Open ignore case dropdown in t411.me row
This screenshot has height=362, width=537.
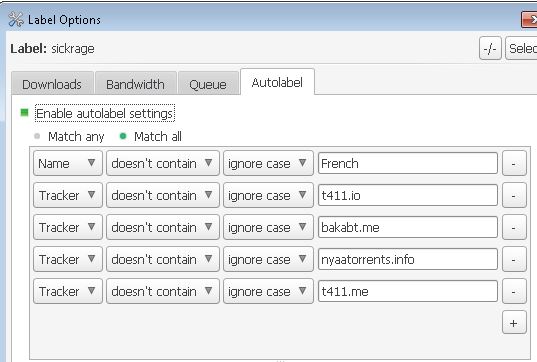[x=268, y=291]
